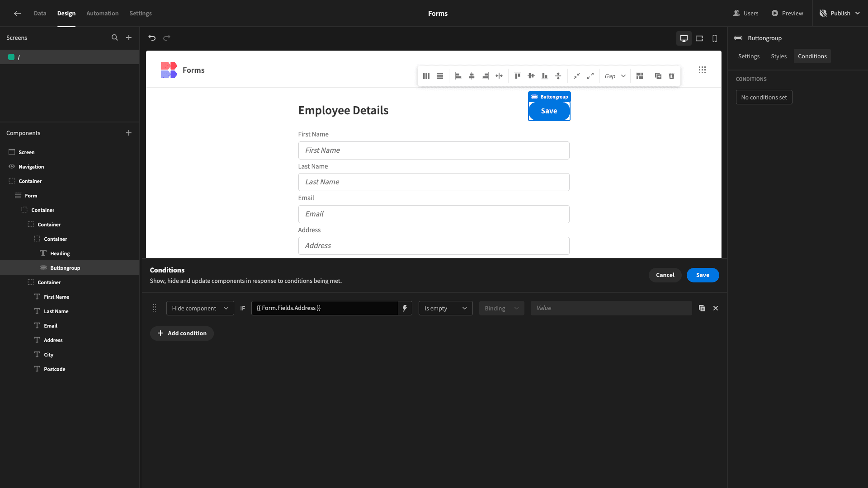Set horizontal space-between alignment
The width and height of the screenshot is (868, 488).
[499, 76]
